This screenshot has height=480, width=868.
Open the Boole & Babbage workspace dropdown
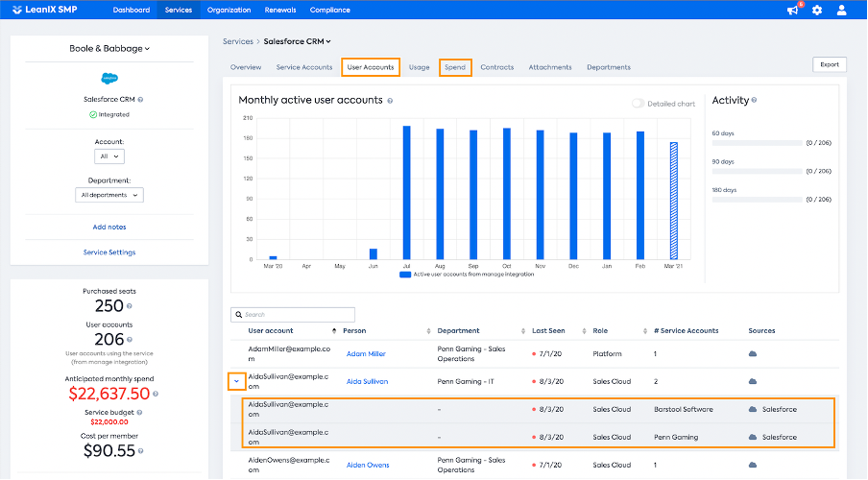click(109, 49)
